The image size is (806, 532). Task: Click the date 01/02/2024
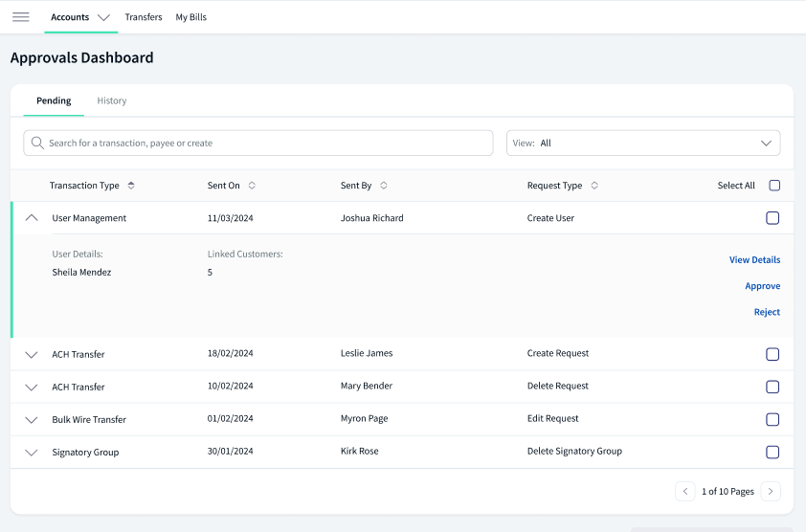pos(231,418)
